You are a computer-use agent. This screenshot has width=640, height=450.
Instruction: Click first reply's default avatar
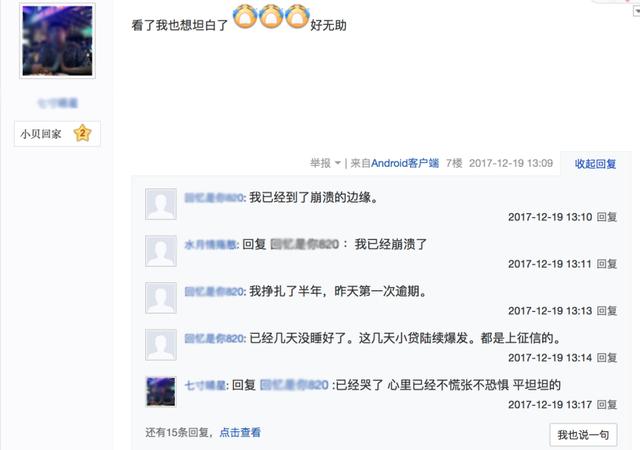(161, 204)
